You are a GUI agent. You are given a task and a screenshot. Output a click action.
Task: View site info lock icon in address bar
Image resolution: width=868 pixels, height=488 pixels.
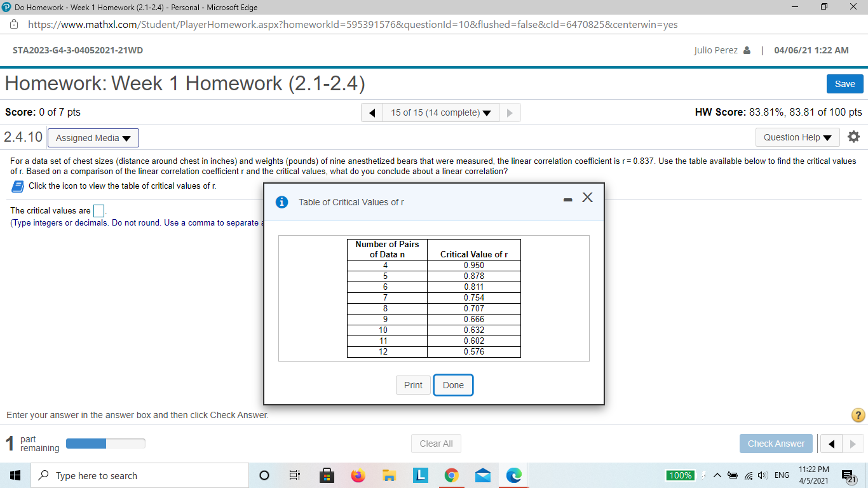tap(13, 24)
